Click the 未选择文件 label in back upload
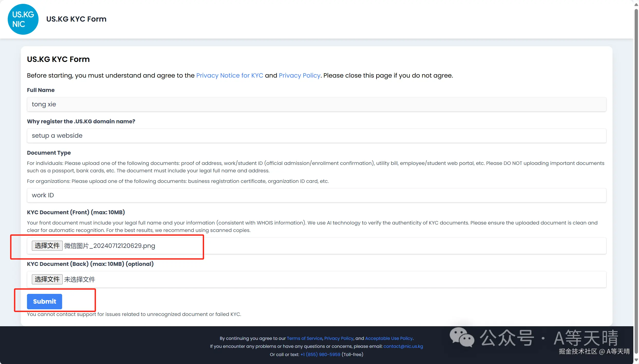Viewport: 639px width, 364px height. click(80, 279)
